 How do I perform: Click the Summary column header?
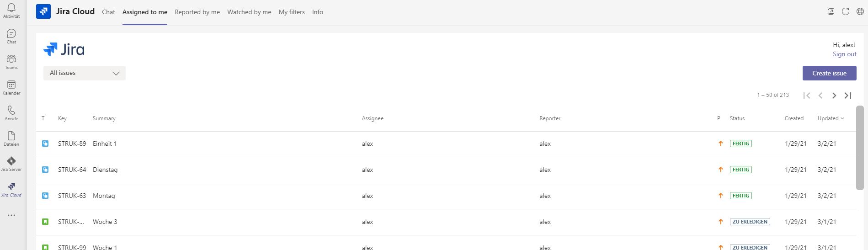104,118
